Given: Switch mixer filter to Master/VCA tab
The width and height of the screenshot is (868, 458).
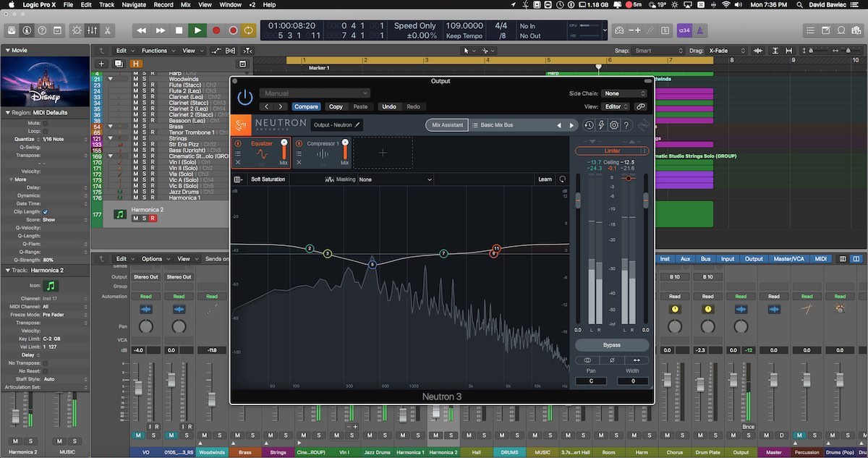Looking at the screenshot, I should click(x=790, y=259).
